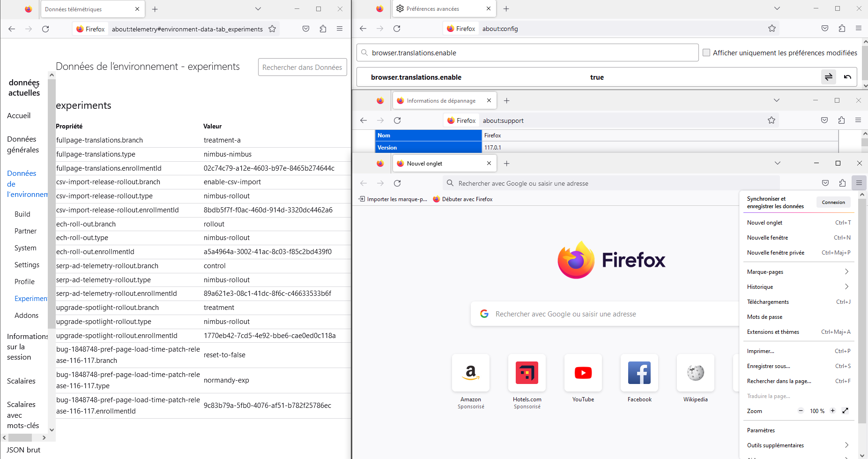Image resolution: width=868 pixels, height=459 pixels.
Task: Open Importer les marque-pages bookmark button
Action: [x=393, y=199]
